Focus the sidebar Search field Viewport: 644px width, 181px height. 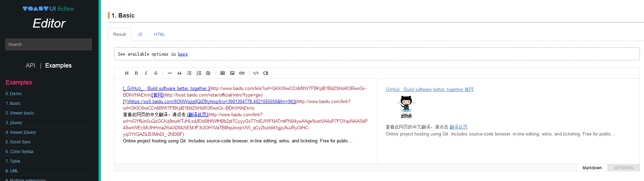coord(49,44)
